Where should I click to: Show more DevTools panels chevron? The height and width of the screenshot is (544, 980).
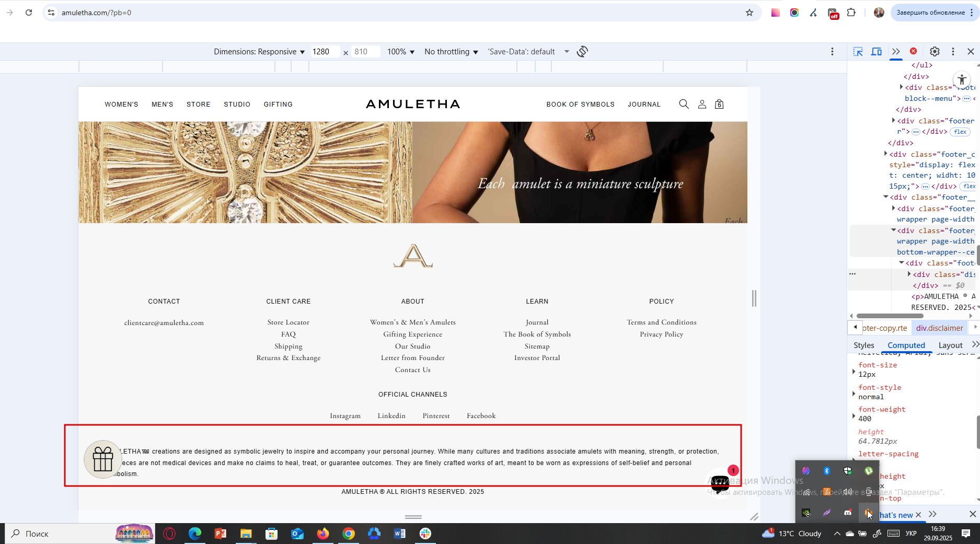pyautogui.click(x=896, y=51)
